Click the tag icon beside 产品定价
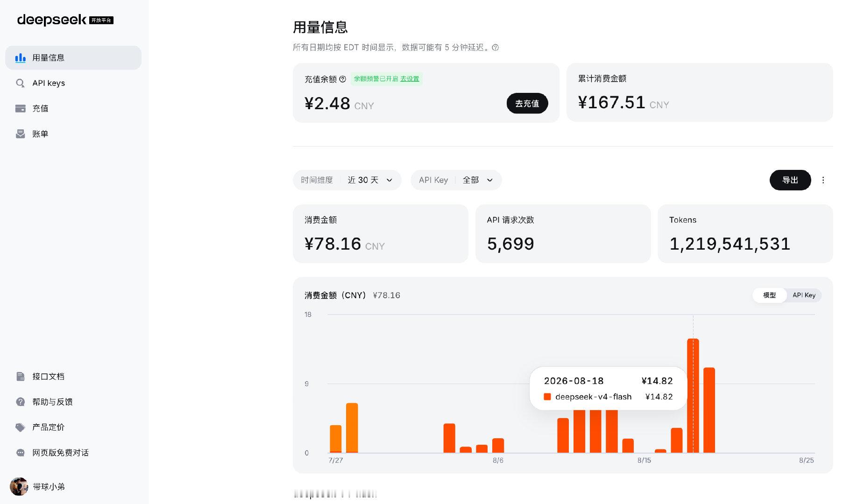The width and height of the screenshot is (850, 504). (20, 427)
